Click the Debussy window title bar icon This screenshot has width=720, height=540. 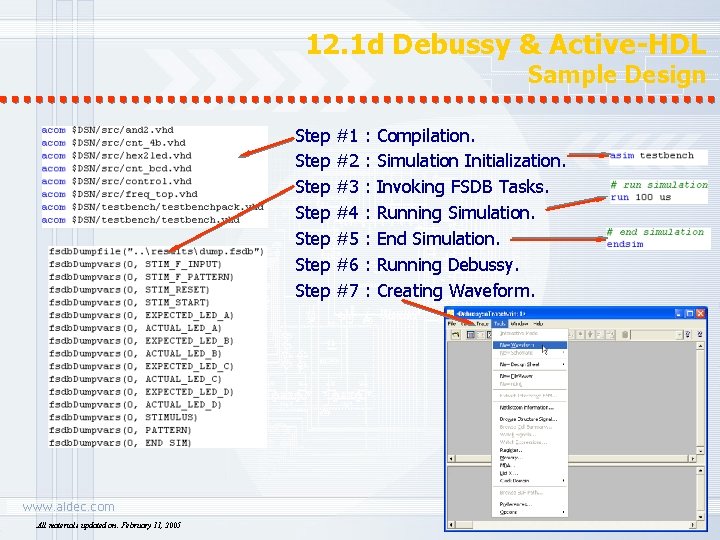(x=450, y=313)
